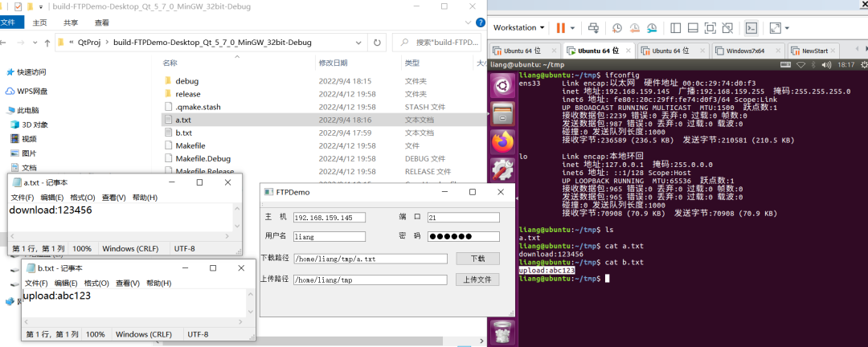Toggle the thumbnail bar view icon

[693, 27]
